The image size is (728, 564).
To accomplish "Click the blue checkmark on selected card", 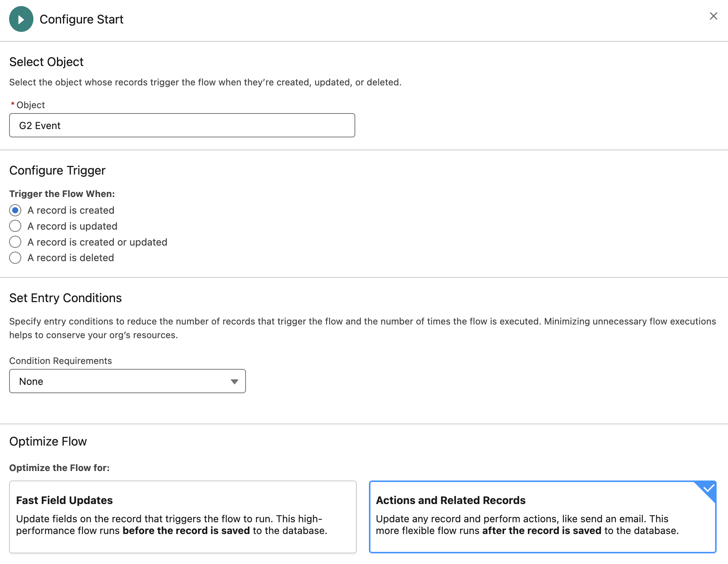I will [x=708, y=488].
